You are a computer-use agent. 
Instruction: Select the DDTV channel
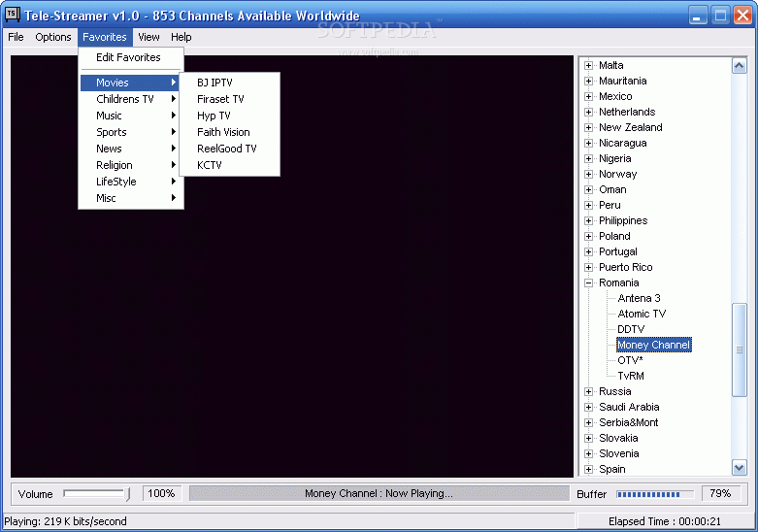[631, 329]
